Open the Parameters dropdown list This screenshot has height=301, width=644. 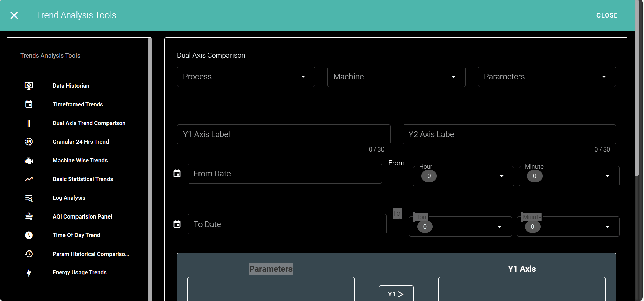click(x=546, y=77)
